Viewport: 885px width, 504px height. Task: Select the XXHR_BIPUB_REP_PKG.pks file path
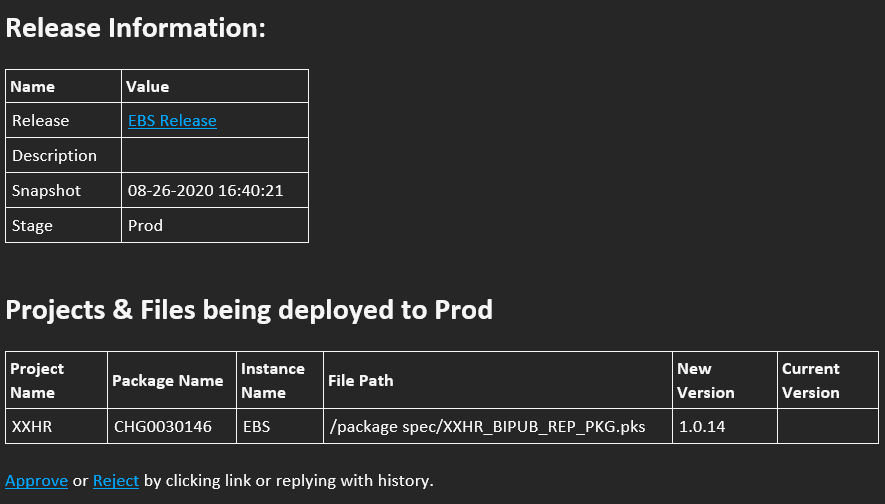click(x=487, y=426)
